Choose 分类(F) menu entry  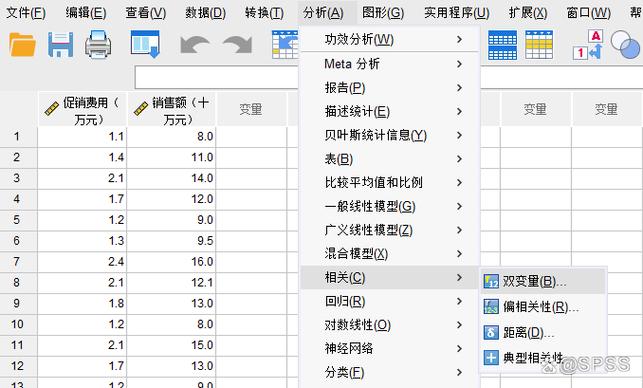pyautogui.click(x=390, y=372)
